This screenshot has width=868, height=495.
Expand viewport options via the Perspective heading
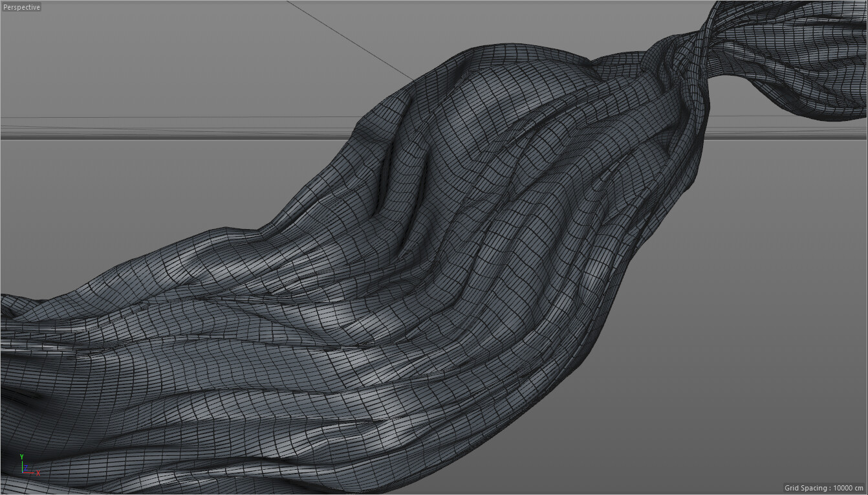coord(21,7)
